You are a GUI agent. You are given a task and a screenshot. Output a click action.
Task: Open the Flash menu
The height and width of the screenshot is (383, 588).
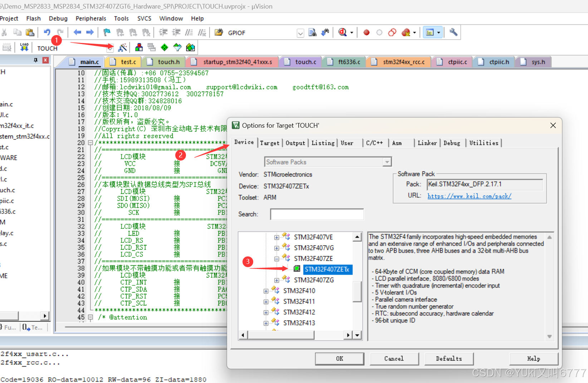(x=33, y=19)
